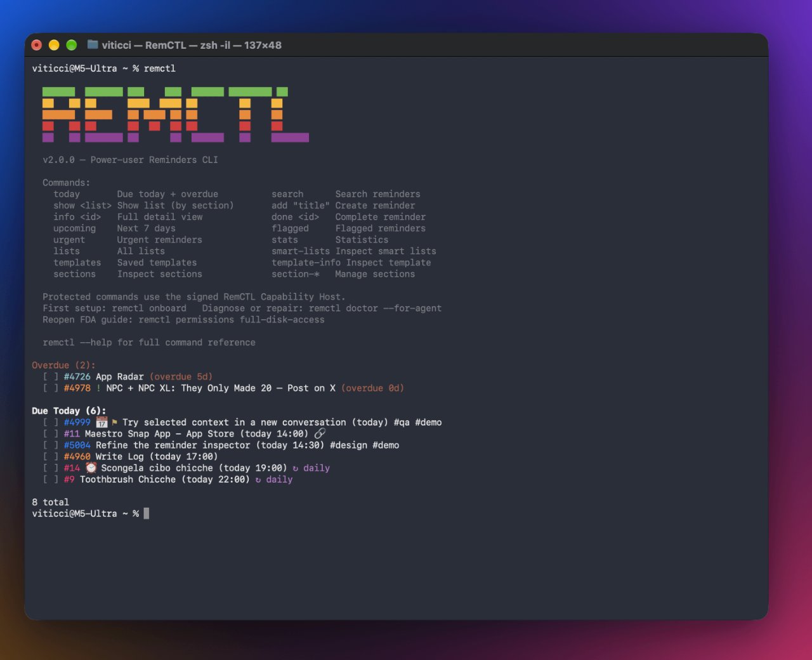Click reminder ID #5004
Viewport: 812px width, 660px height.
(77, 445)
